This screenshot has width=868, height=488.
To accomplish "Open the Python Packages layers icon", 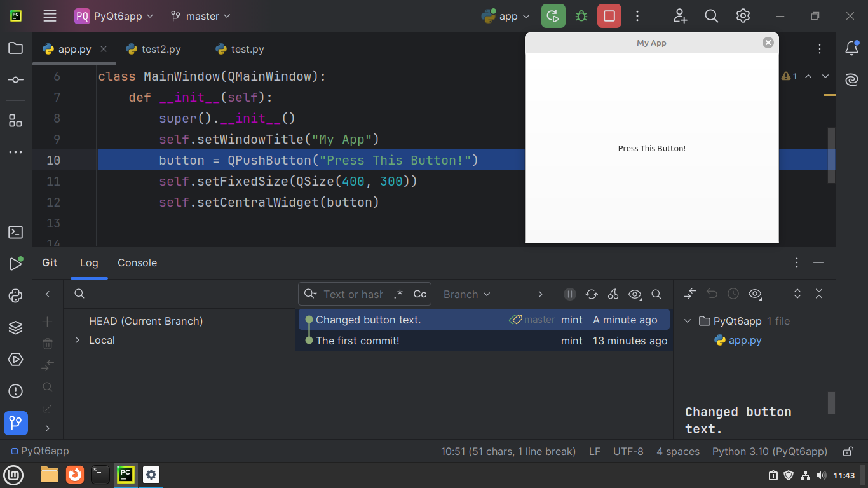I will 16,328.
